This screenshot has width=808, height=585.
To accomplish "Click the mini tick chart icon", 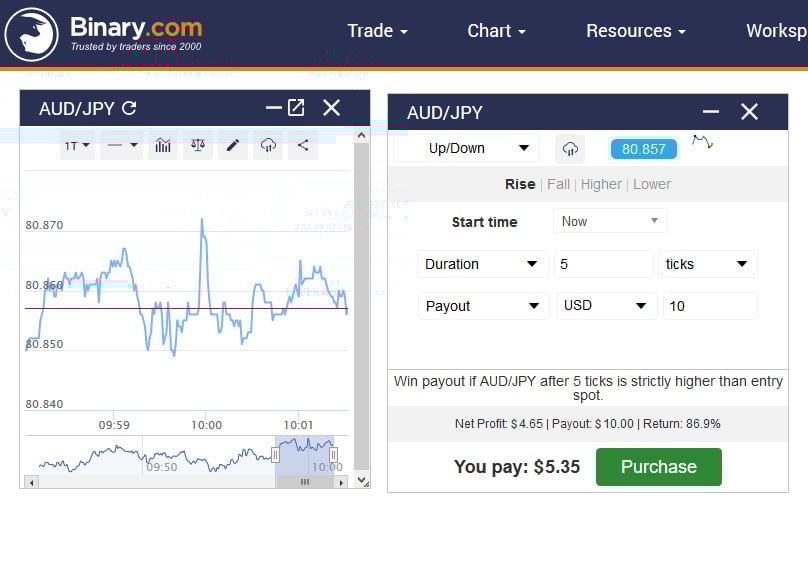I will point(702,141).
